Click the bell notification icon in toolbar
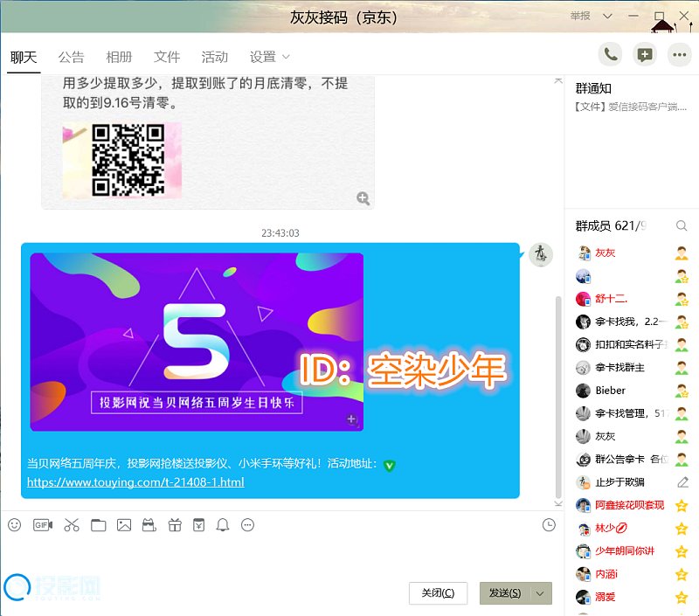699x616 pixels. tap(223, 525)
